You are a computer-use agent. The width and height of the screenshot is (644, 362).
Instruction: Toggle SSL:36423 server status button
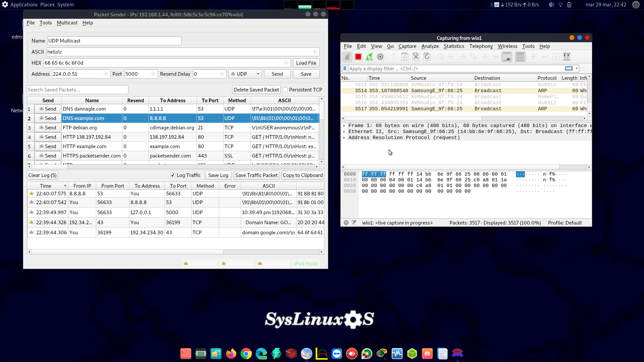tap(273, 264)
